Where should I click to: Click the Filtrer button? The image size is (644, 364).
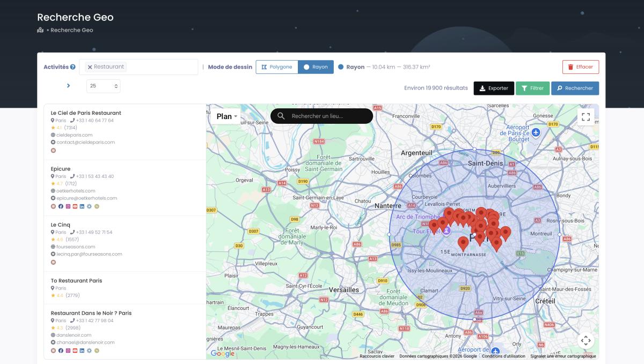(532, 88)
